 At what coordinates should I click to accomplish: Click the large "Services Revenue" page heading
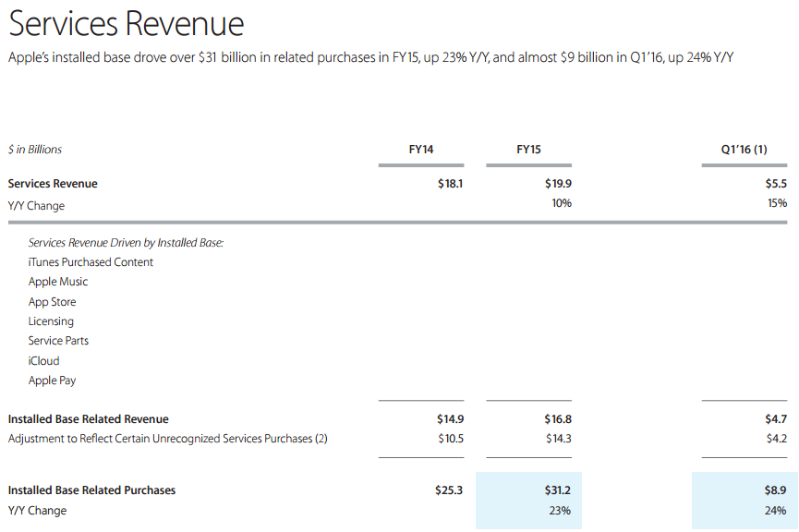(127, 23)
